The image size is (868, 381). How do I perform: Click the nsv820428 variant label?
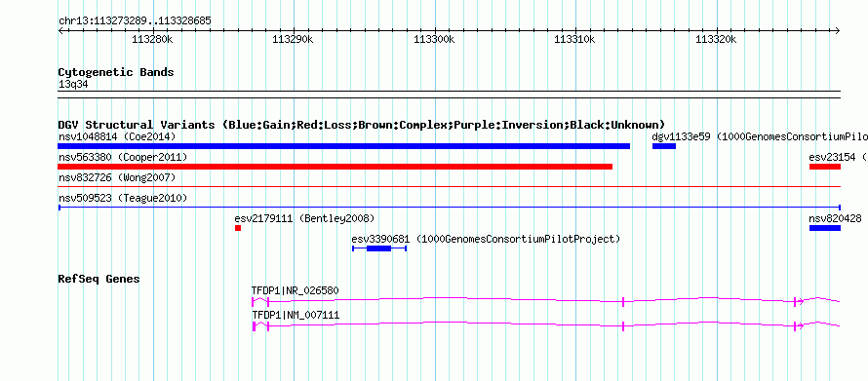835,218
